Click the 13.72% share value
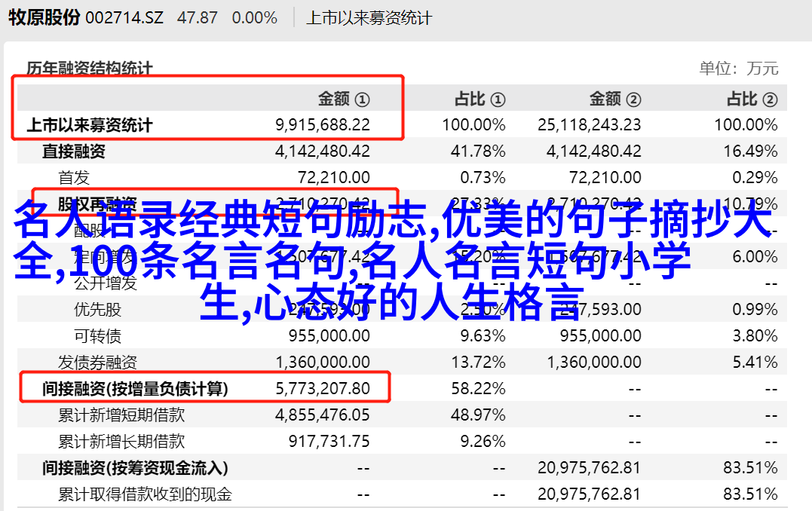This screenshot has width=812, height=511. [x=478, y=363]
